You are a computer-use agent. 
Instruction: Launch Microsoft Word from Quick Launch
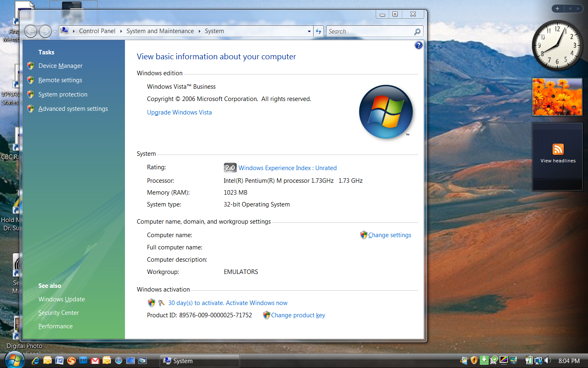[59, 361]
